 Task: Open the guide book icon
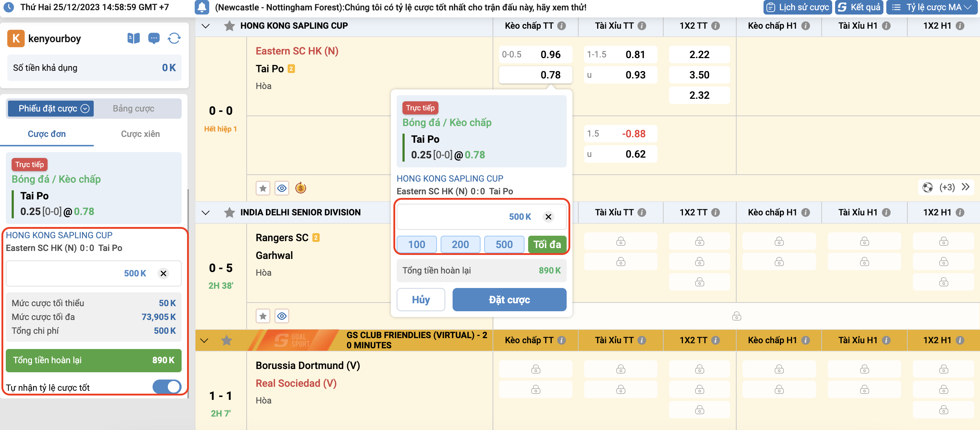133,38
